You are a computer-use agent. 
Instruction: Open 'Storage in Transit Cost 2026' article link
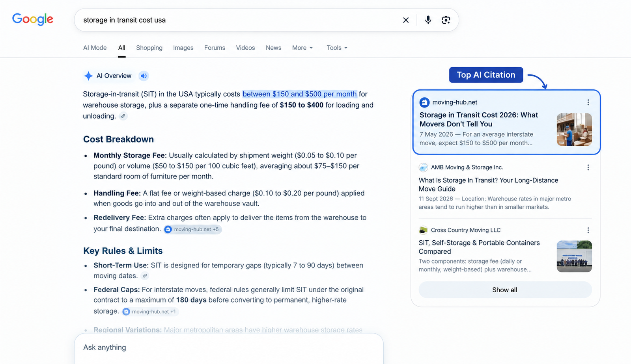(479, 119)
